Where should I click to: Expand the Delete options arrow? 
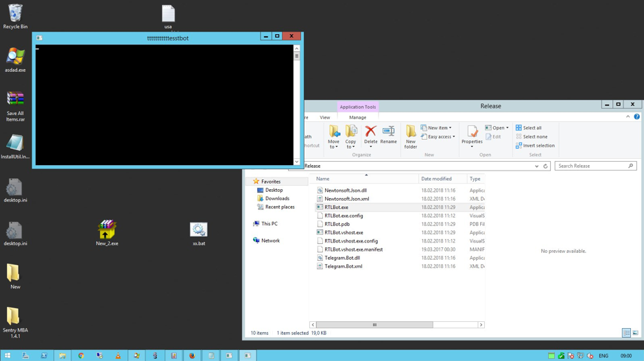pyautogui.click(x=370, y=147)
